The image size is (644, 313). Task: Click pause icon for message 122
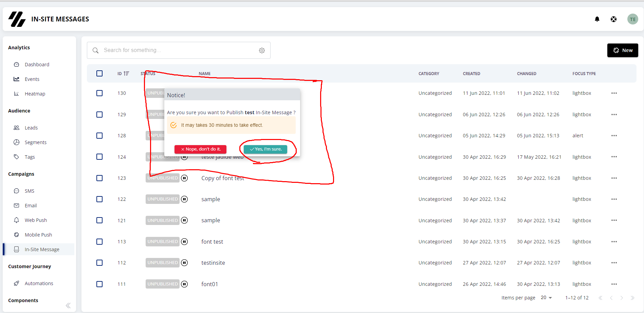point(184,199)
